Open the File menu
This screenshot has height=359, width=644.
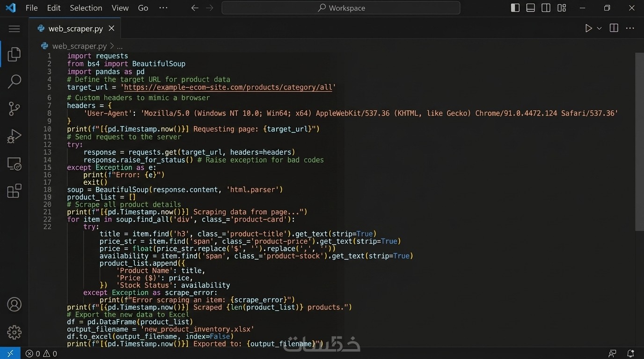click(32, 8)
